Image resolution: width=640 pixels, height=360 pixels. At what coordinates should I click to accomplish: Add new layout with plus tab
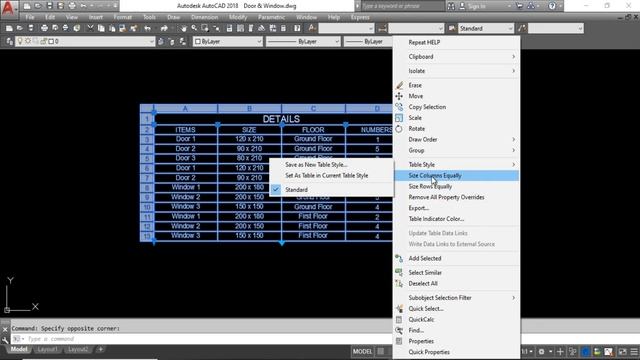pyautogui.click(x=100, y=349)
